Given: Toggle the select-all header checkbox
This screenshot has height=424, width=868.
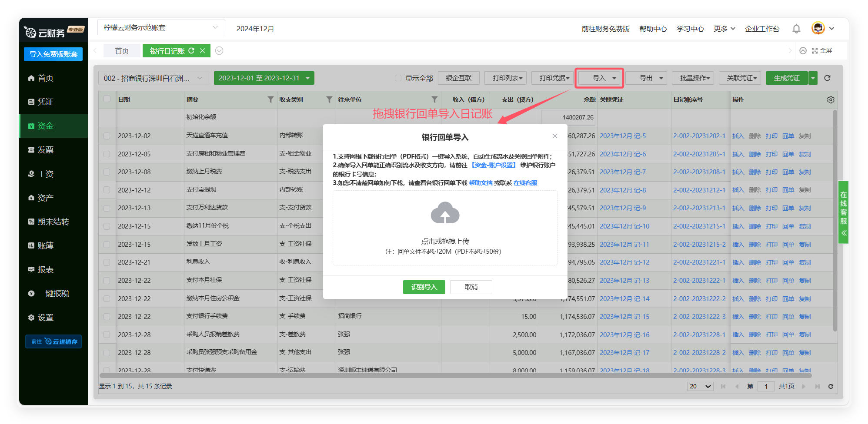Looking at the screenshot, I should coord(107,99).
